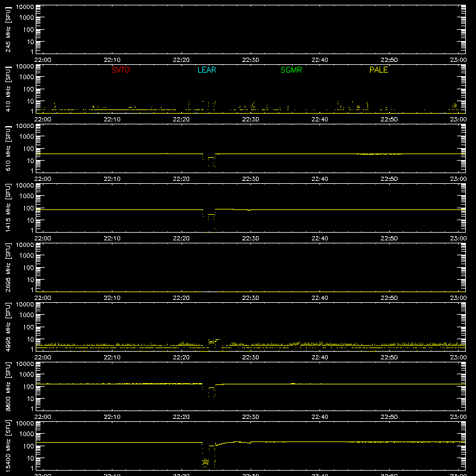This screenshot has width=476, height=476.
Task: Click 22:20 label under the 4995 MHz panel
Action: (x=181, y=358)
